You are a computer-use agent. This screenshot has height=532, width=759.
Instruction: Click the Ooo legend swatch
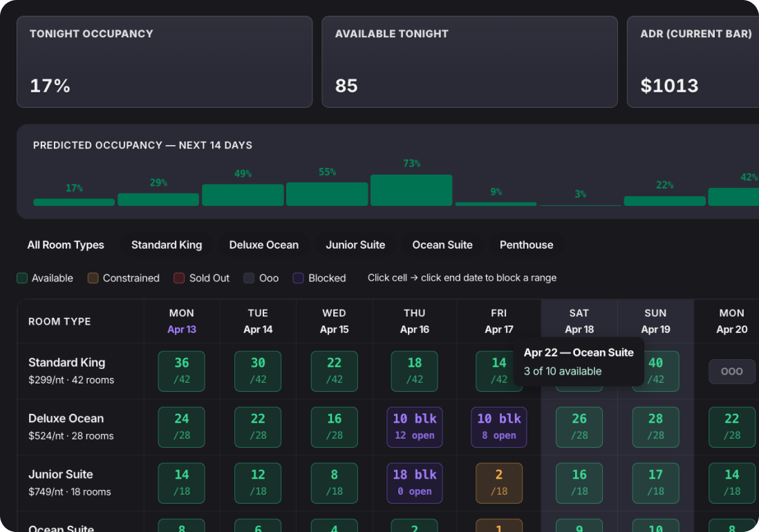click(x=249, y=278)
